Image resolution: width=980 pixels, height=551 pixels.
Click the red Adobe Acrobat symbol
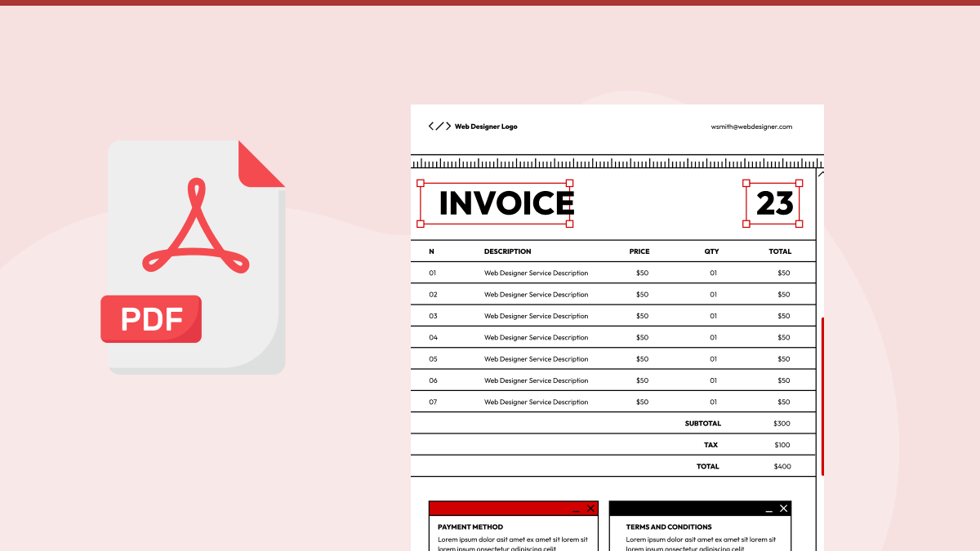(196, 227)
